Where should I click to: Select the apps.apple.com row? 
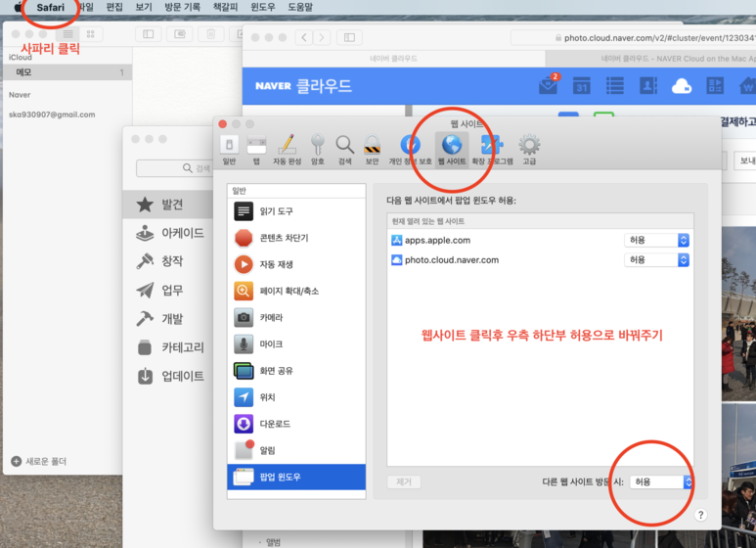click(x=540, y=240)
